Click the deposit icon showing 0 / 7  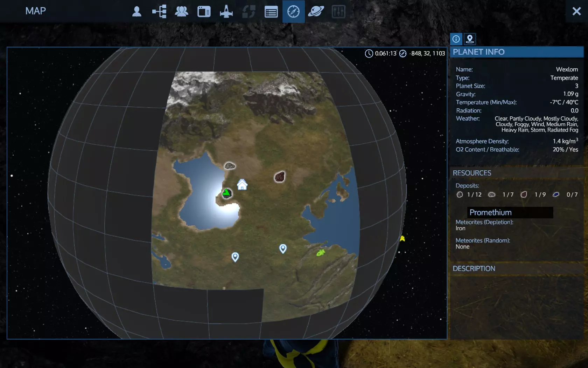pos(556,195)
